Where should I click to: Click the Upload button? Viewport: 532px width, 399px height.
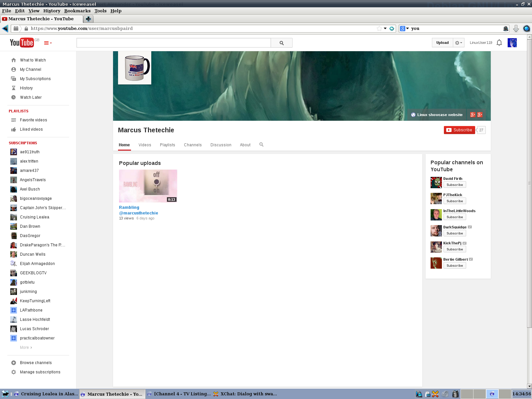click(x=443, y=43)
